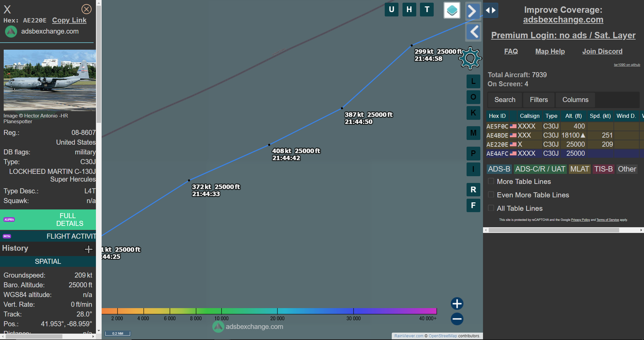The width and height of the screenshot is (644, 340).
Task: Click the I map button
Action: pos(473,169)
